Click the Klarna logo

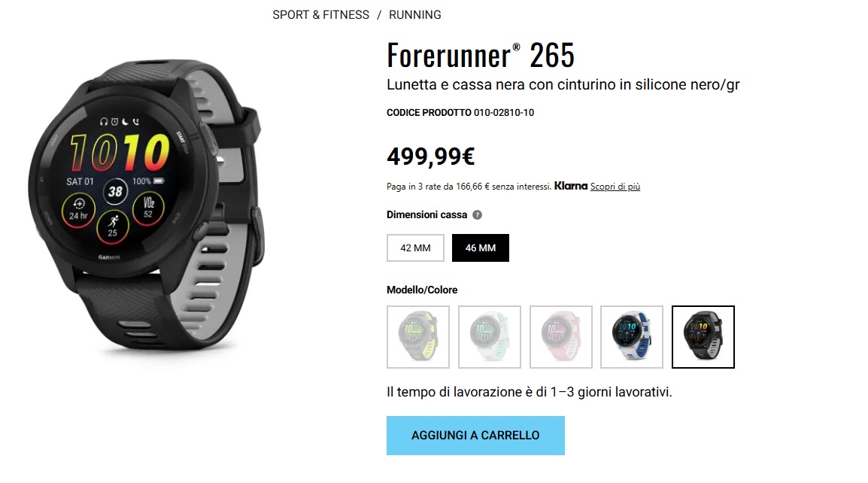(571, 186)
